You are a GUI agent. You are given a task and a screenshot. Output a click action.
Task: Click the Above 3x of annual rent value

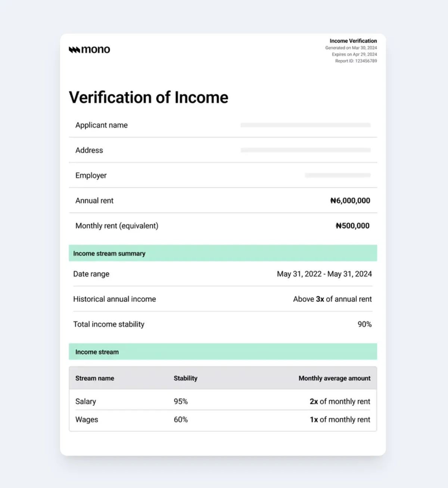[332, 299]
